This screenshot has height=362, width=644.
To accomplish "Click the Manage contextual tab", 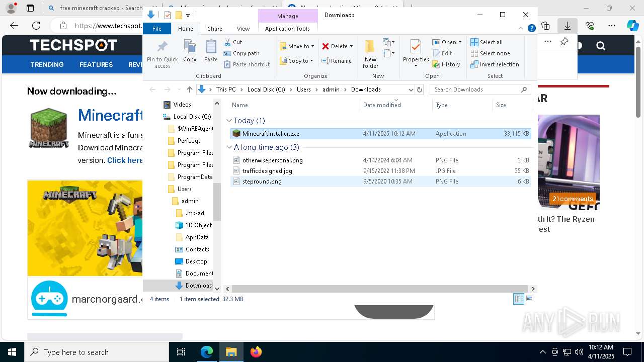I will click(x=288, y=16).
